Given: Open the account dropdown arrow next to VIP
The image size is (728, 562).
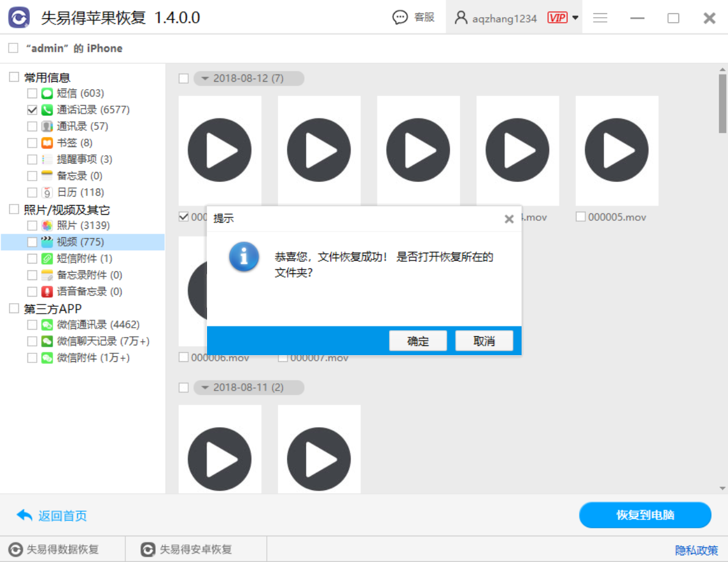Looking at the screenshot, I should point(575,18).
